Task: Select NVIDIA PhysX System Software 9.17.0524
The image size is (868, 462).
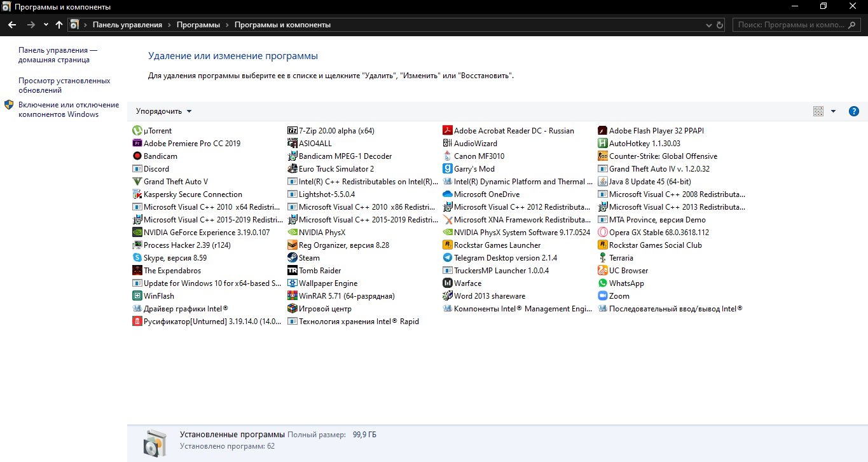Action: (x=516, y=233)
